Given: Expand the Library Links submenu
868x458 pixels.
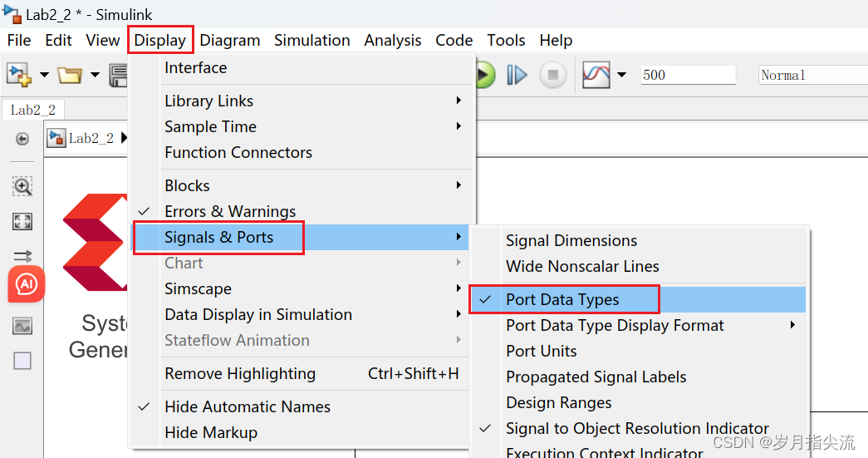Looking at the screenshot, I should pos(302,101).
